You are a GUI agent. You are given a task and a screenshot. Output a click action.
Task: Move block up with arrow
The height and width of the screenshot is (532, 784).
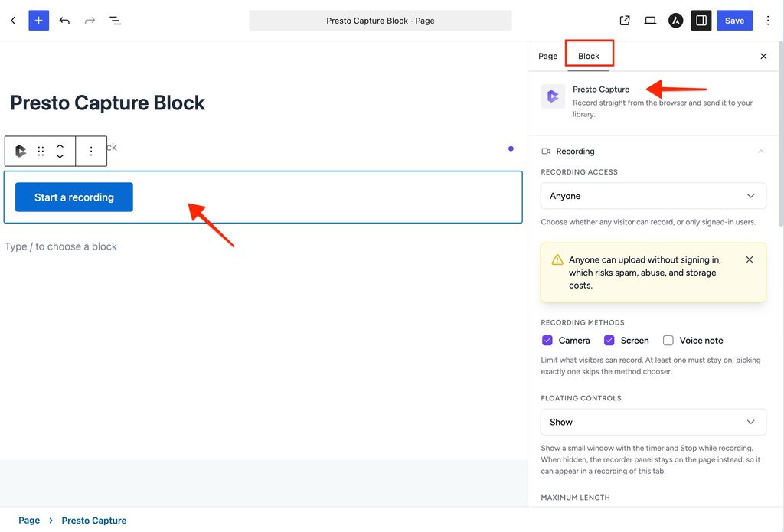tap(60, 146)
